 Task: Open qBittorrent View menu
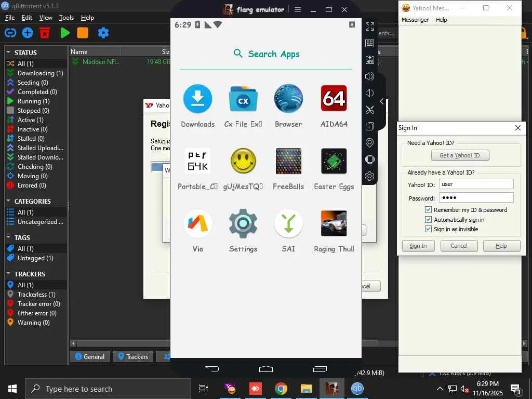(x=46, y=18)
